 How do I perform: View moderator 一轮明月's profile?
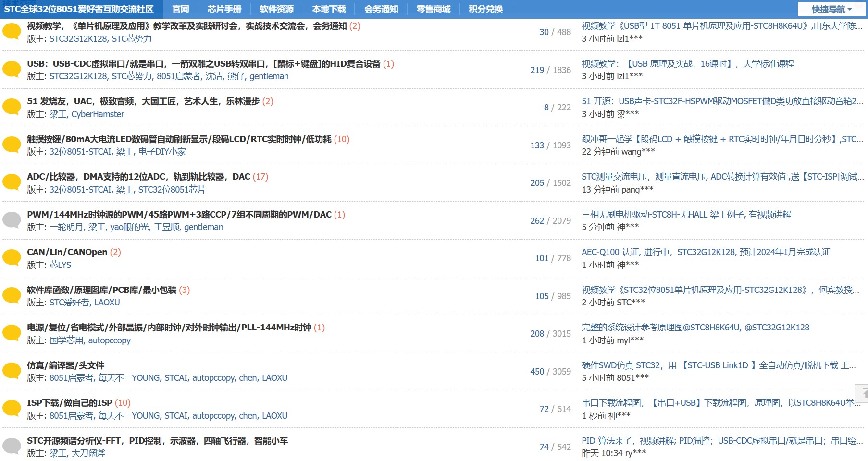[x=66, y=227]
